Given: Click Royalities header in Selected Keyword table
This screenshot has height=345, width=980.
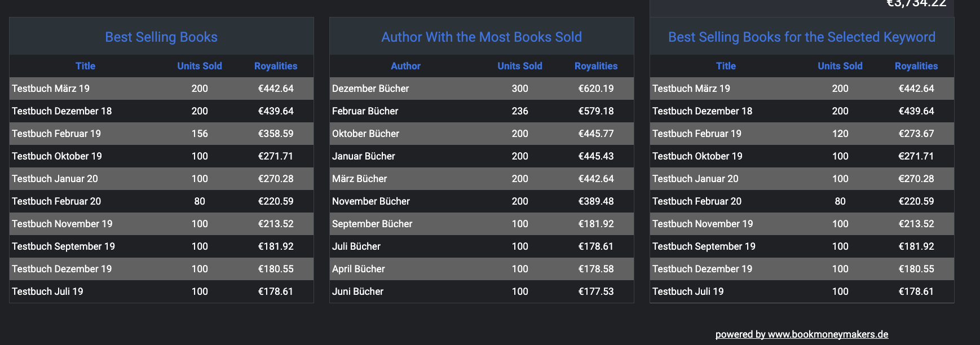Looking at the screenshot, I should [916, 66].
